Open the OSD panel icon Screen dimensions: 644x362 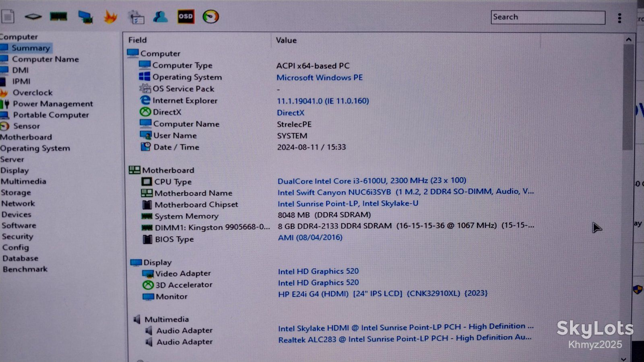coord(186,16)
